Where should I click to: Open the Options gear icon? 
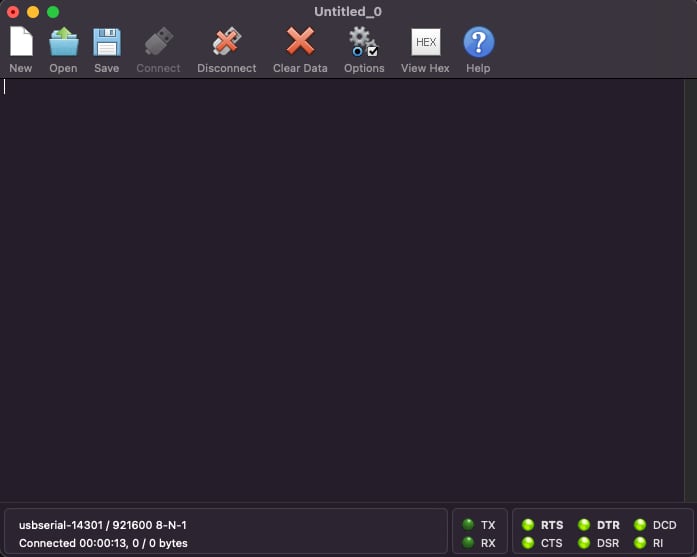(364, 42)
